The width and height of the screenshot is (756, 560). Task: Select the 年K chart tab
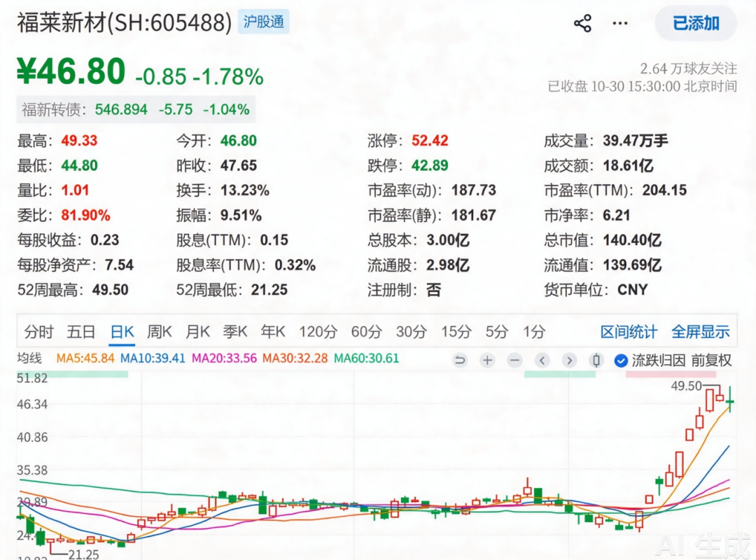[x=273, y=332]
